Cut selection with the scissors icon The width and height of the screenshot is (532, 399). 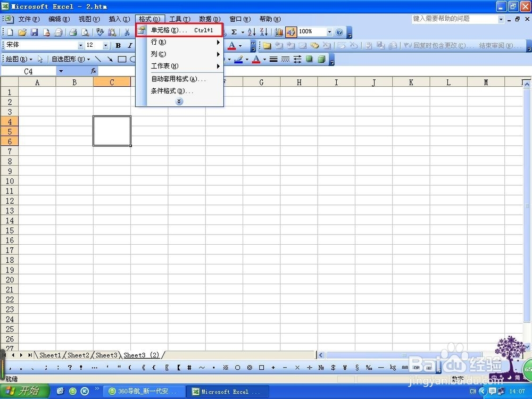pos(127,32)
